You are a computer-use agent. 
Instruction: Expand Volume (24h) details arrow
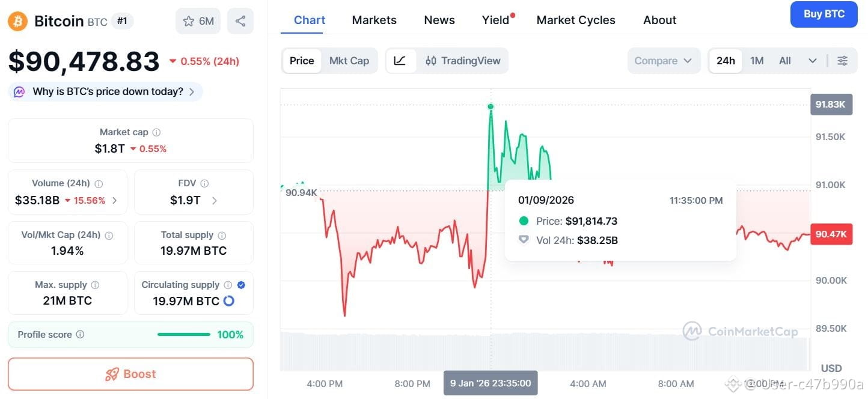115,201
